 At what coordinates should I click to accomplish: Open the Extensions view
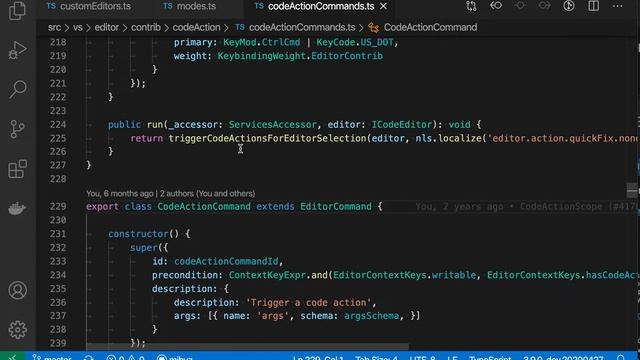click(x=18, y=169)
